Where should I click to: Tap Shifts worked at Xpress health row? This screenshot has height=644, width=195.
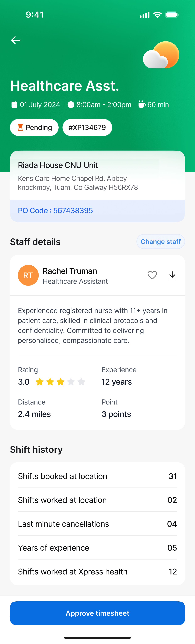[x=97, y=572]
